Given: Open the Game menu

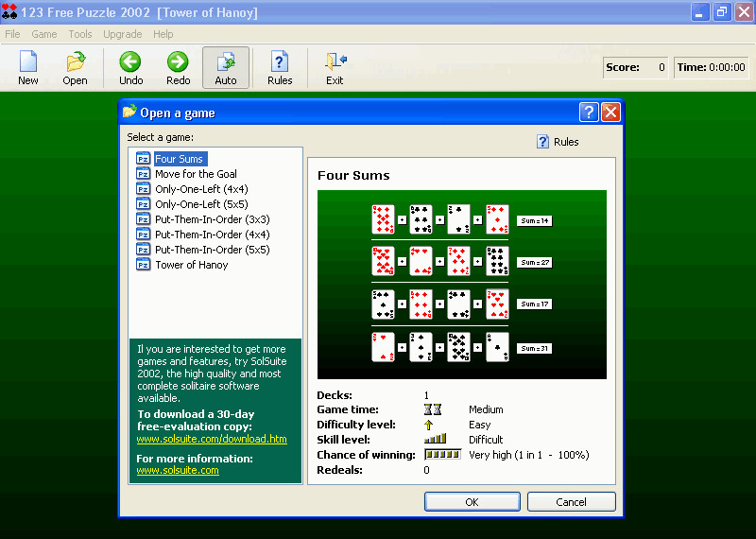Looking at the screenshot, I should click(x=44, y=34).
